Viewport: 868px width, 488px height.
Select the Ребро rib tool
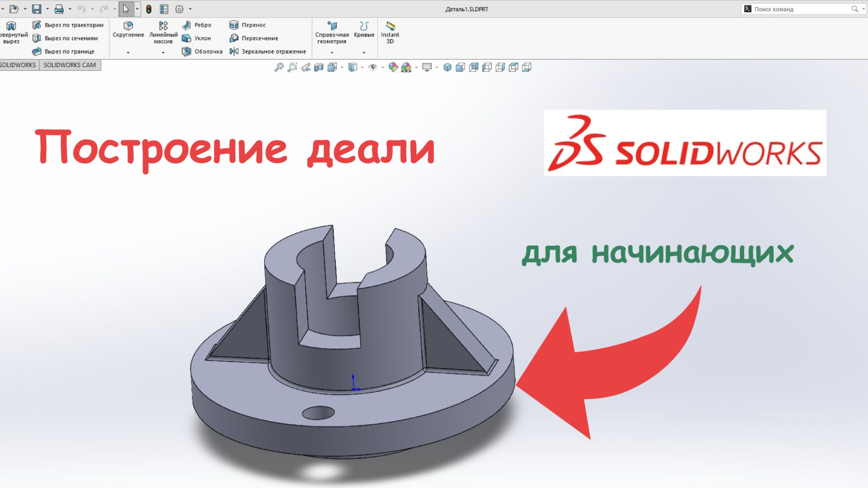(197, 25)
